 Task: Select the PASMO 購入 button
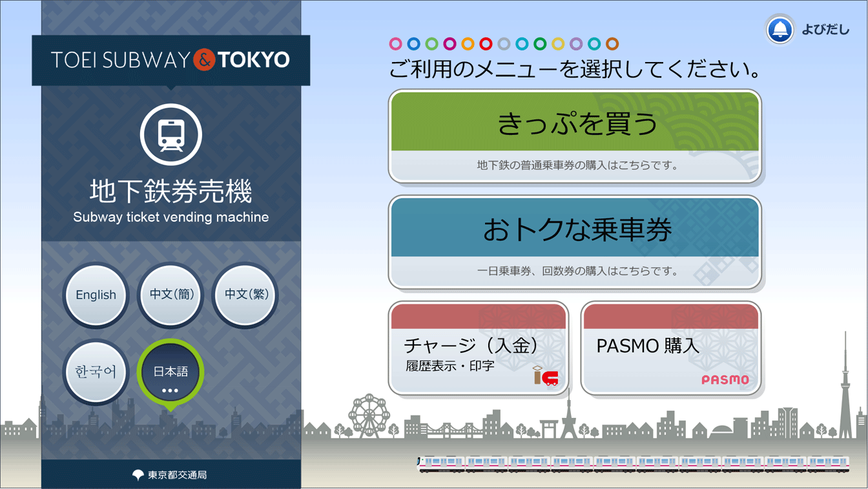pyautogui.click(x=671, y=348)
